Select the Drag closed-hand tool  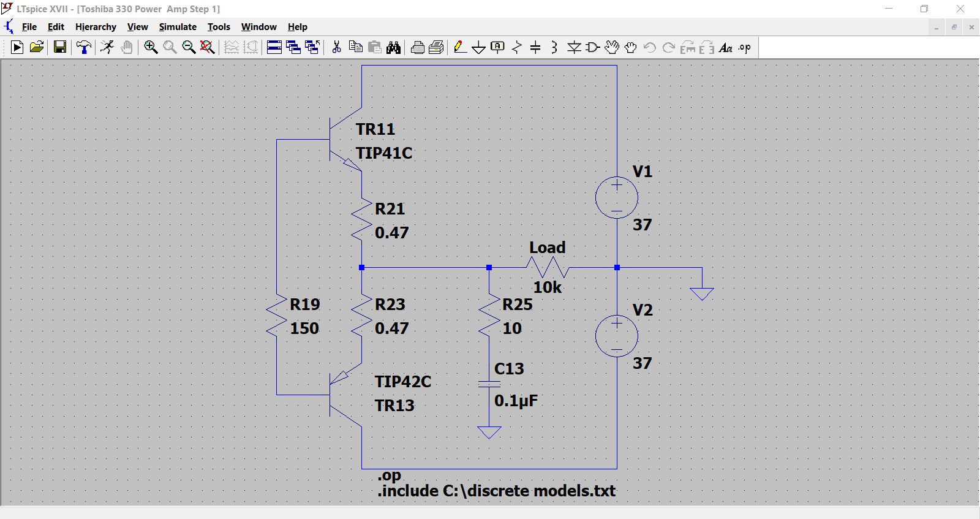click(631, 47)
